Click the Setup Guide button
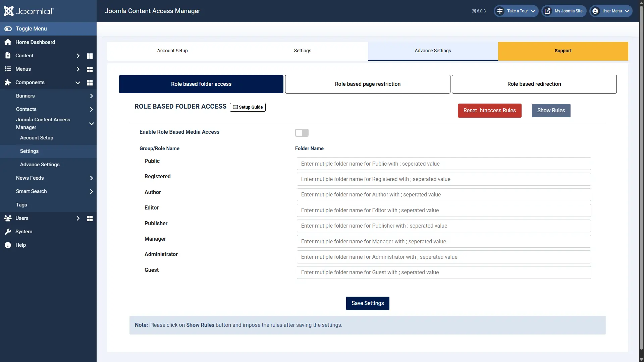The width and height of the screenshot is (644, 362). [248, 107]
